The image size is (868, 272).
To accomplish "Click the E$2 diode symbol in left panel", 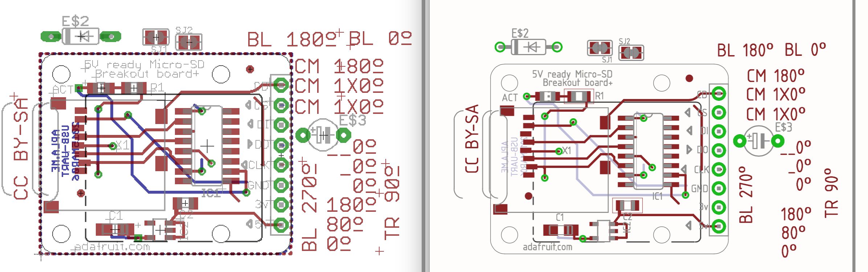I will point(81,36).
